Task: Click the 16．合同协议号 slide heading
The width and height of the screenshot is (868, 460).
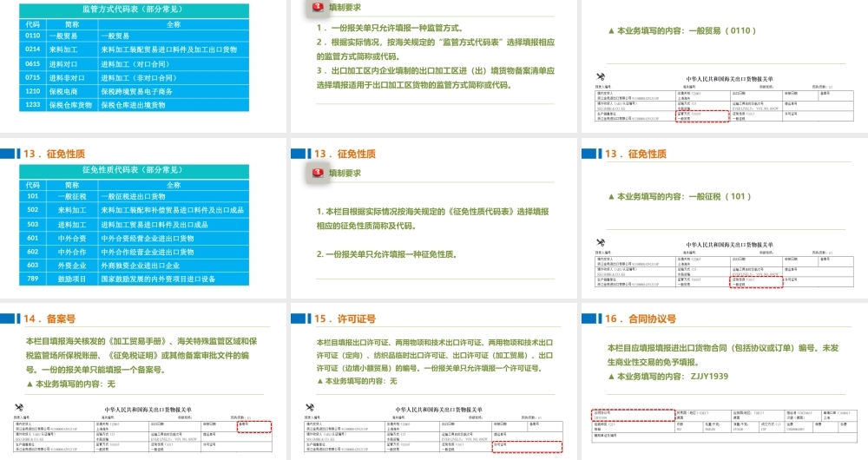Action: pos(641,319)
